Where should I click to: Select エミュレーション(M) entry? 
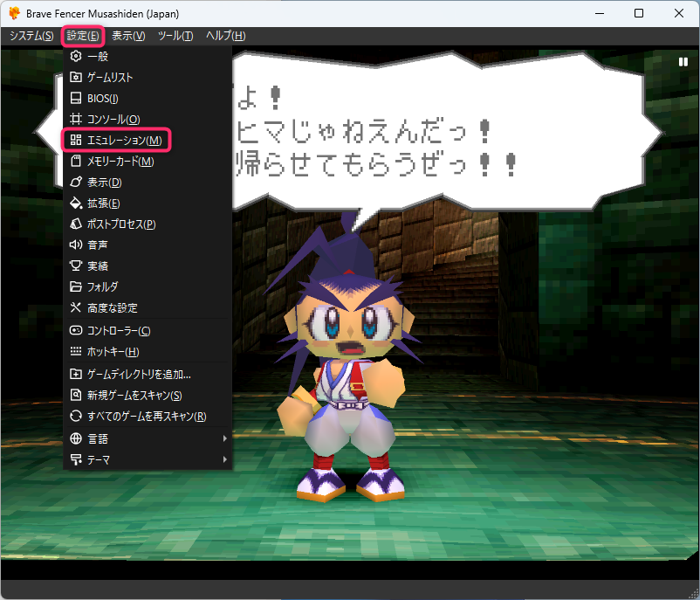(x=148, y=141)
